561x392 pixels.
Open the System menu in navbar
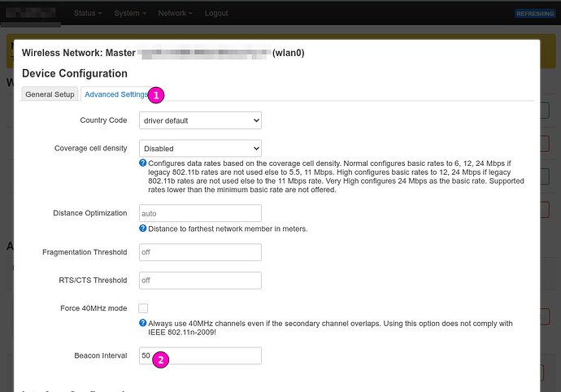pos(130,13)
